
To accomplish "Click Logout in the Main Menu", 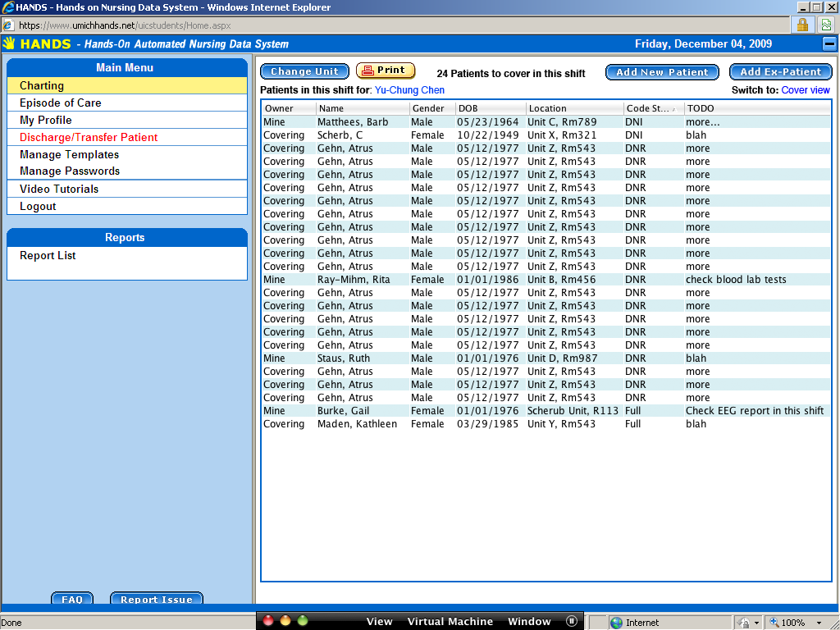I will (x=127, y=206).
